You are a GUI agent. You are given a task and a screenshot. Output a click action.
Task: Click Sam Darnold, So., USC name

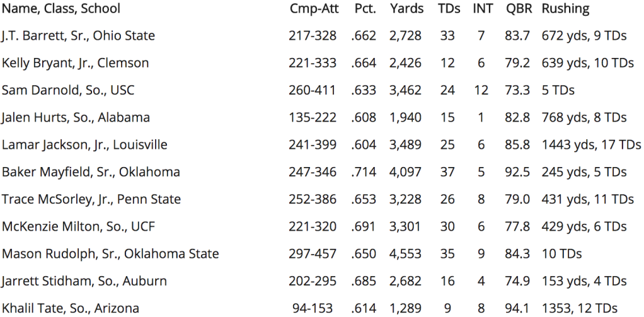(x=68, y=90)
